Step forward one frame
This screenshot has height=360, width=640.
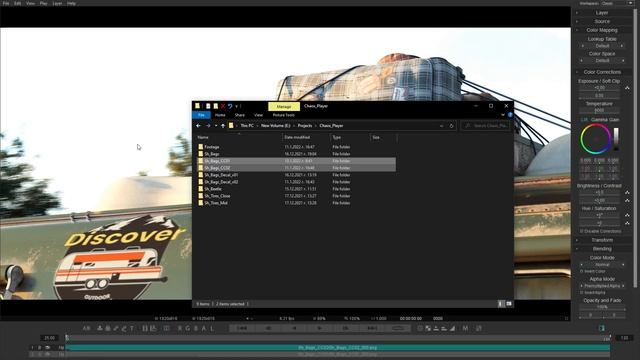346,328
